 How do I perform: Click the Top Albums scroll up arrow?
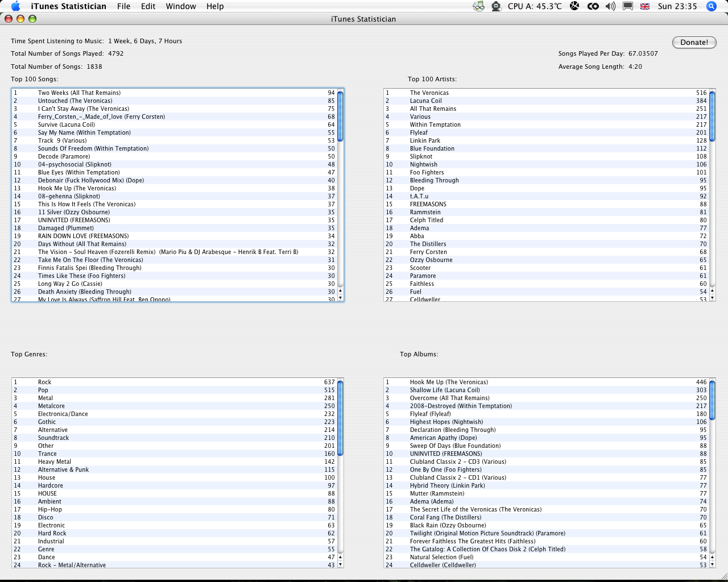pos(712,558)
